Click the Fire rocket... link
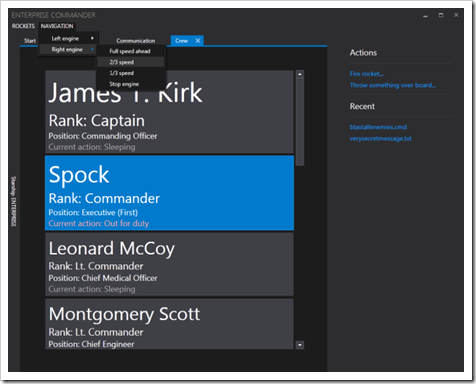Screen dimensions: 476x384 click(x=367, y=74)
